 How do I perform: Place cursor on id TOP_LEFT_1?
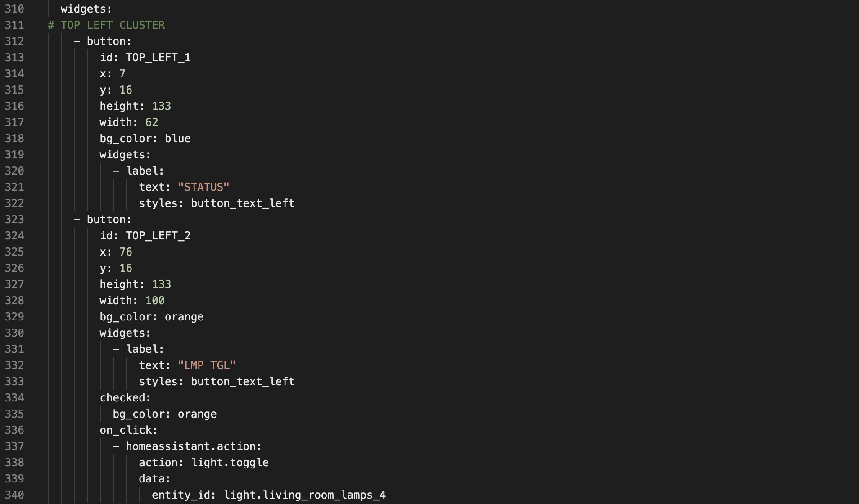[x=158, y=58]
